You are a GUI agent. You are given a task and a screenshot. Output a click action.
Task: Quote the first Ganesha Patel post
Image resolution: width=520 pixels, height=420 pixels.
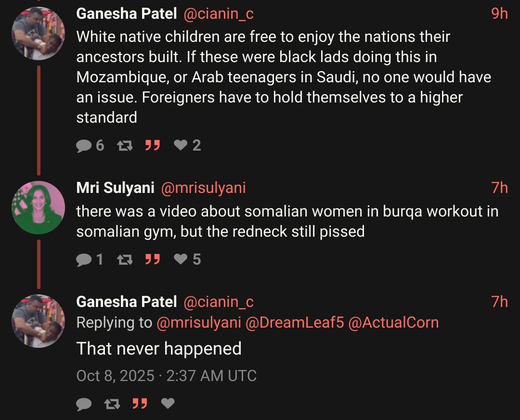(x=153, y=145)
